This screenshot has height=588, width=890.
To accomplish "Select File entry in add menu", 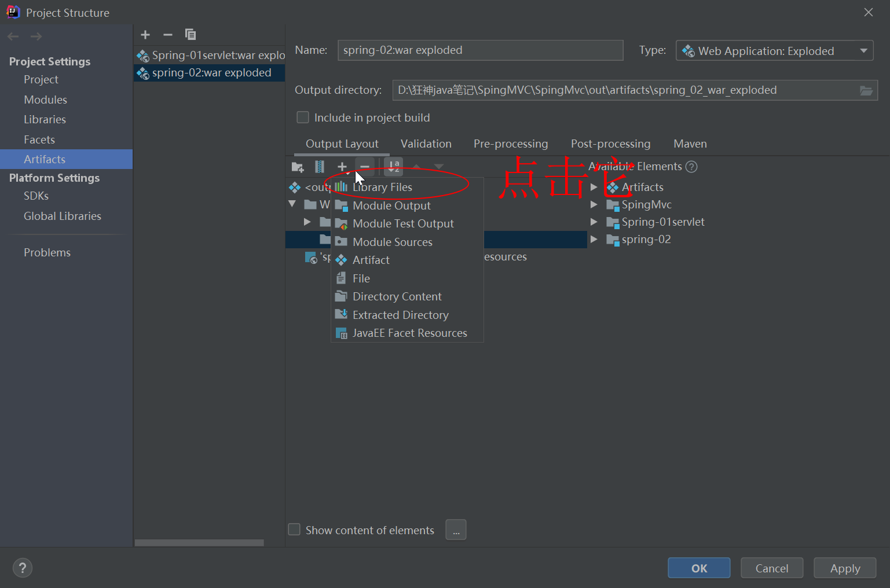I will pyautogui.click(x=407, y=278).
